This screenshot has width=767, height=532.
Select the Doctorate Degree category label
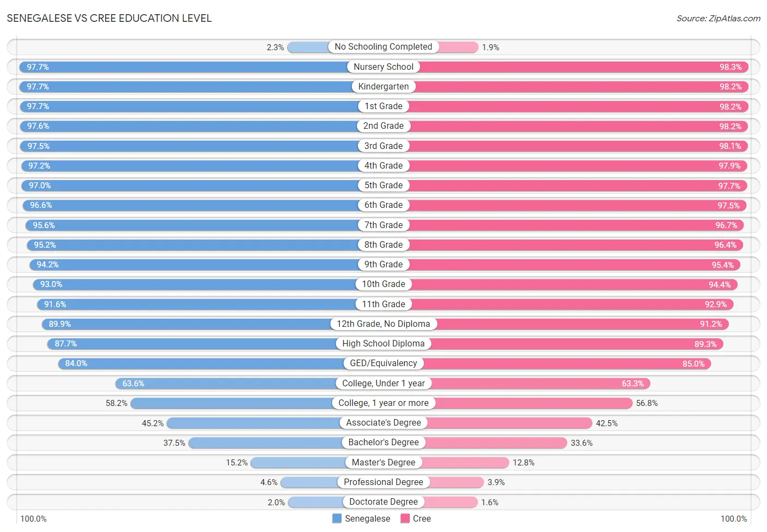point(383,502)
